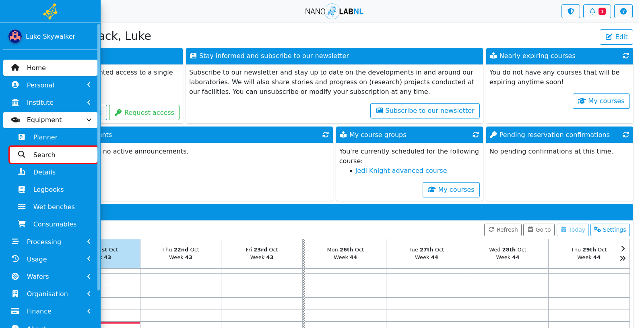Refresh the Nearly expiring courses panel
Screen dimensions: 644x328
(x=626, y=56)
